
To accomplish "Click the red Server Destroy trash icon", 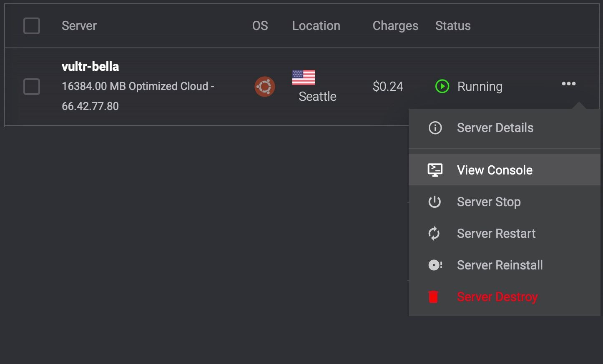I will pos(434,297).
